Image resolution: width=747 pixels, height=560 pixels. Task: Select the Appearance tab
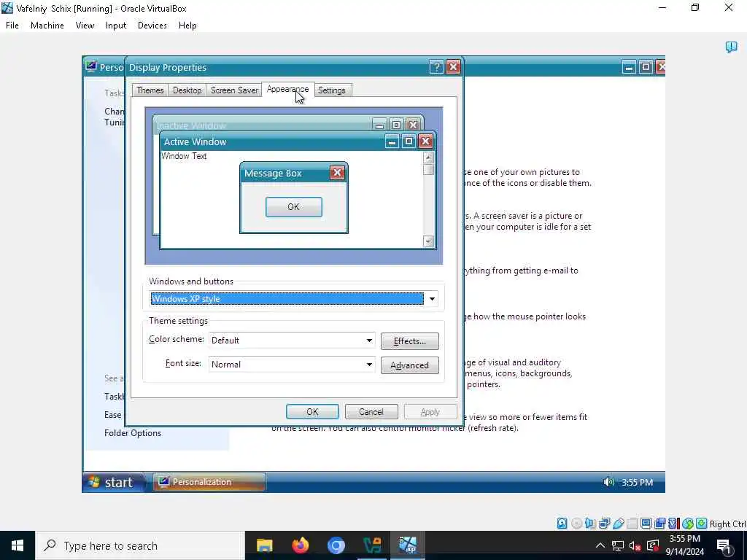click(x=287, y=90)
